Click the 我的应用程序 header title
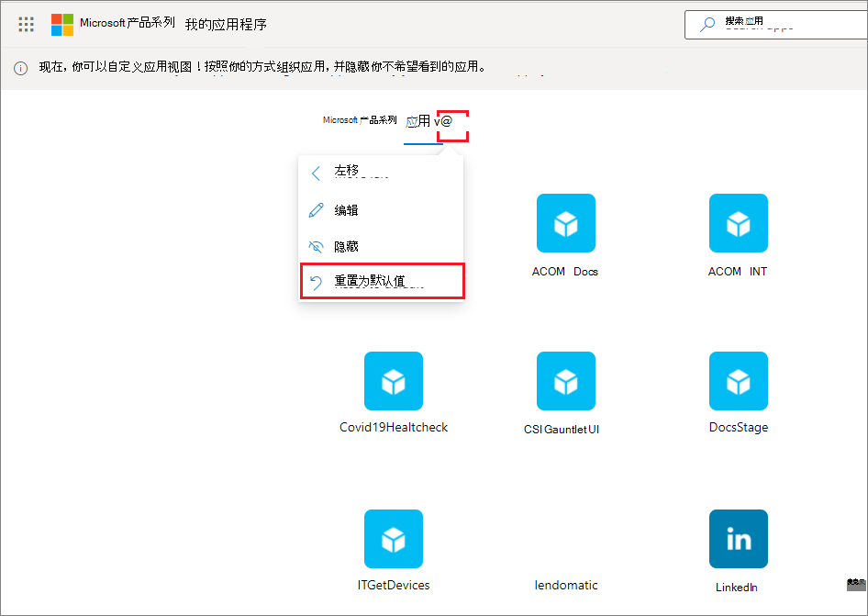Screen dimensions: 868x616 [x=226, y=25]
